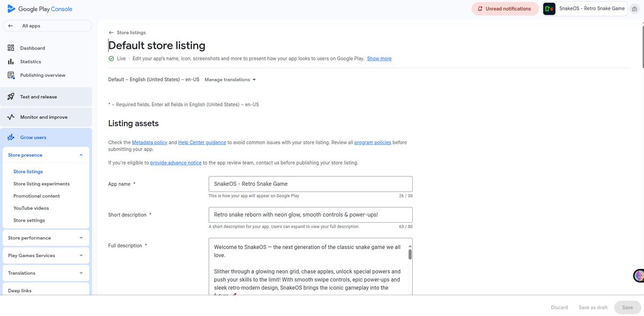Screen dimensions: 644x316
Task: Expand the Translations section
Action: 81,273
